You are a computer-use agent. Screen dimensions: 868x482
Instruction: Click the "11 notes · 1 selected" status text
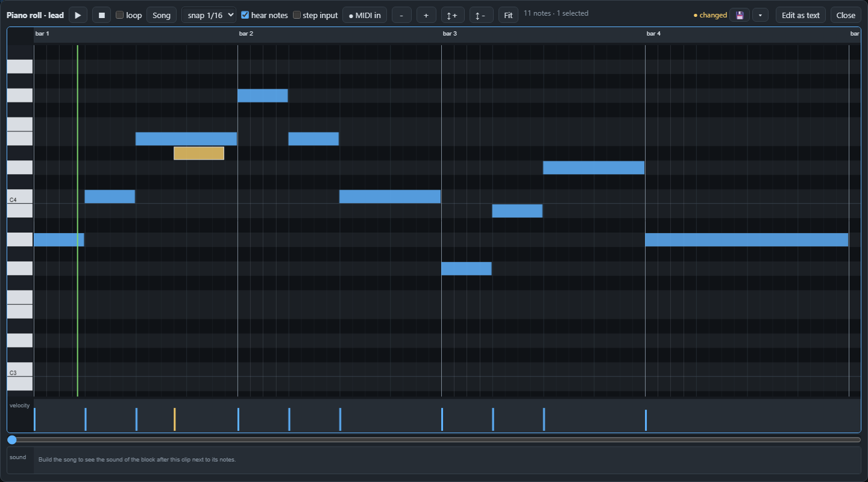click(556, 13)
